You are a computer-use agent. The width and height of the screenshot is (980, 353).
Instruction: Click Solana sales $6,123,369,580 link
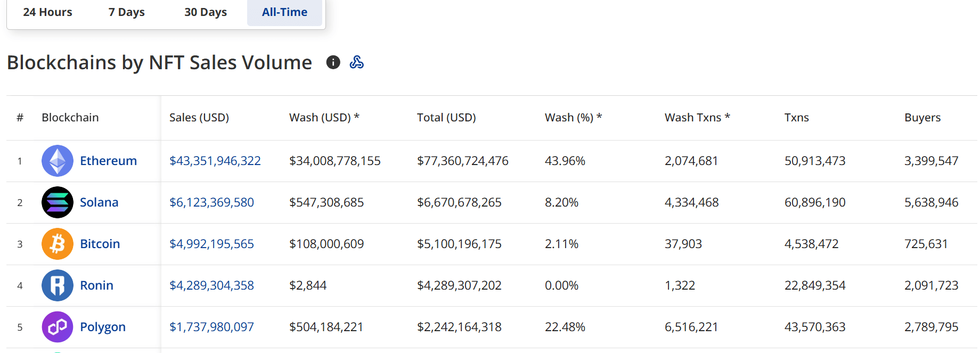tap(211, 202)
